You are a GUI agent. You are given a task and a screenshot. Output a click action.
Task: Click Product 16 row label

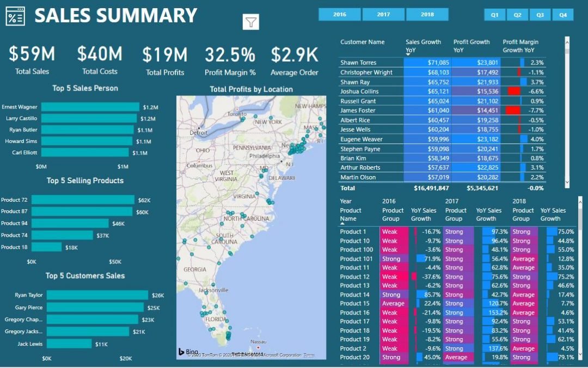[x=354, y=312]
